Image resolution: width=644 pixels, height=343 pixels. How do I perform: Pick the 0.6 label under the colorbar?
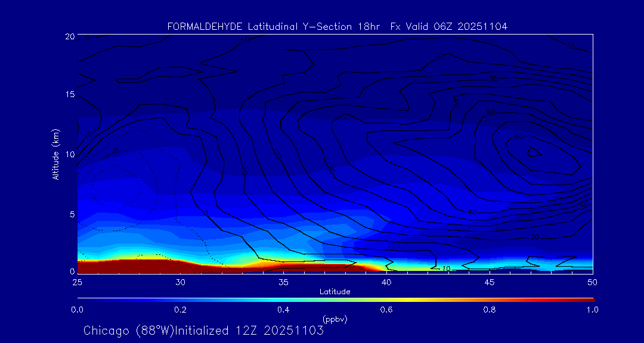point(386,310)
